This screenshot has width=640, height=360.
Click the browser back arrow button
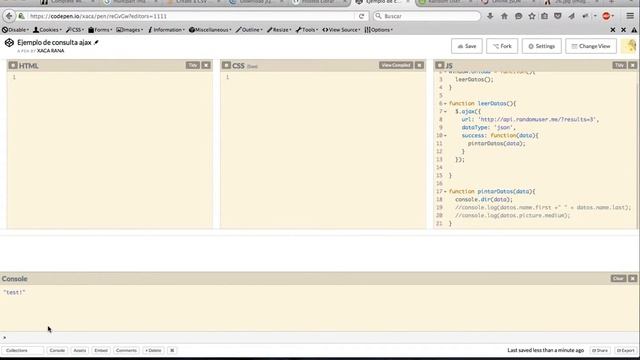click(9, 16)
